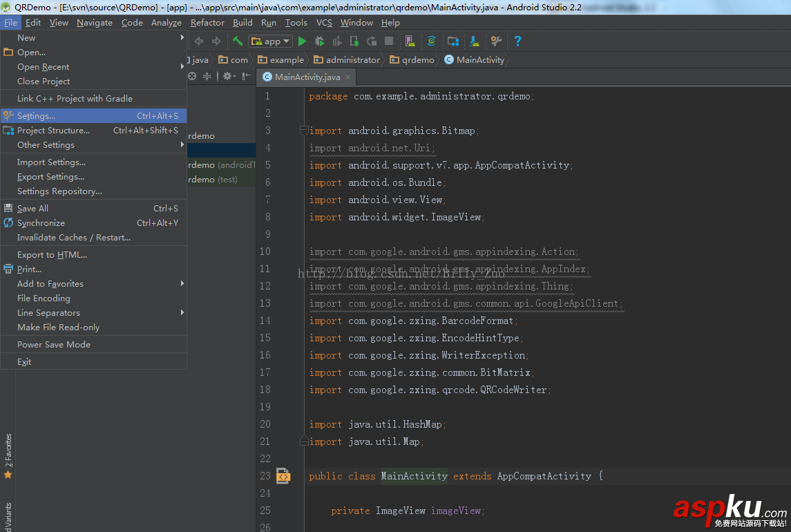Open the Refactor menu

207,23
